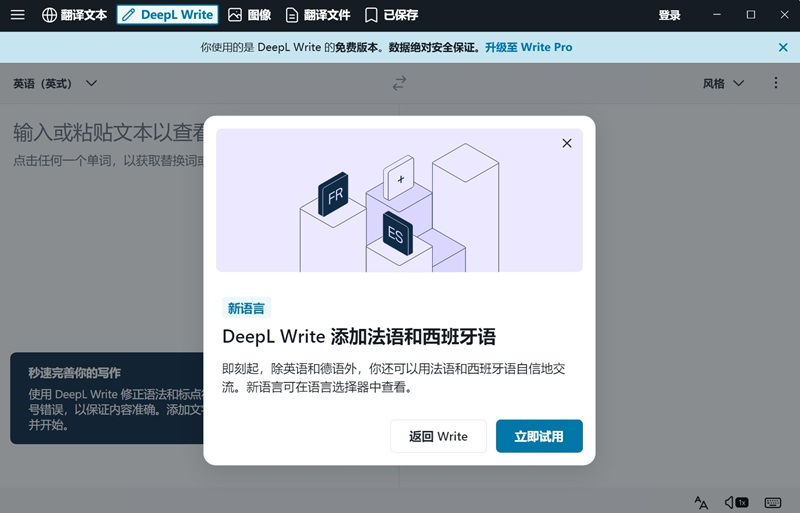Click the swap arrows icon
The height and width of the screenshot is (513, 800).
point(400,84)
